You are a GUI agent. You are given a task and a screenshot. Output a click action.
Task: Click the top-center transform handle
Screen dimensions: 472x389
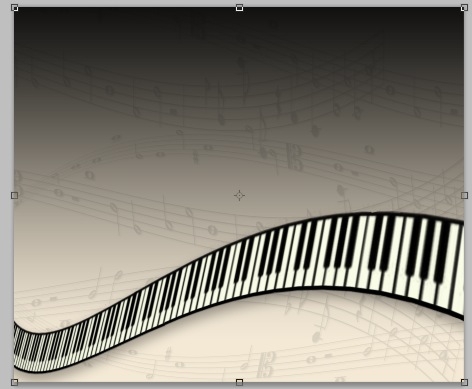click(239, 8)
